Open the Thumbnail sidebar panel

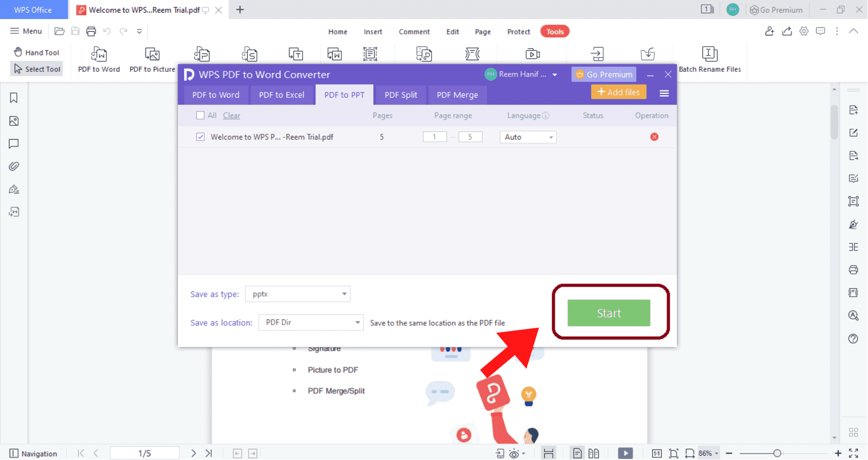coord(14,121)
